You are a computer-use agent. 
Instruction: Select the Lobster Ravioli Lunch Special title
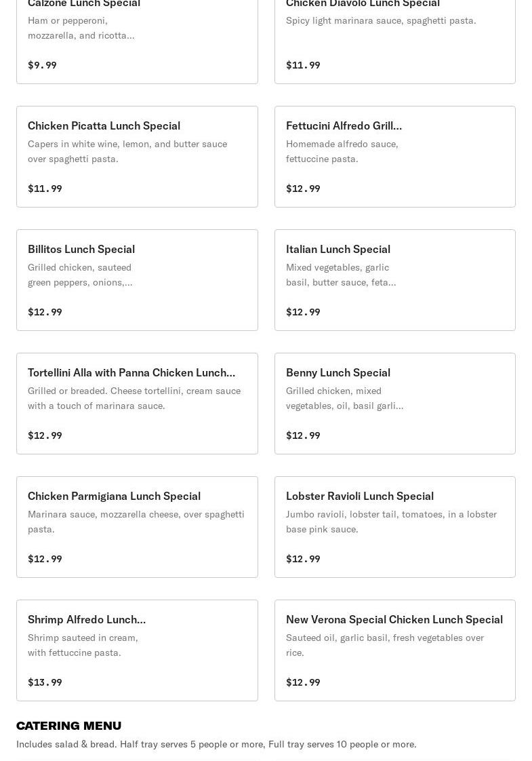pos(359,496)
